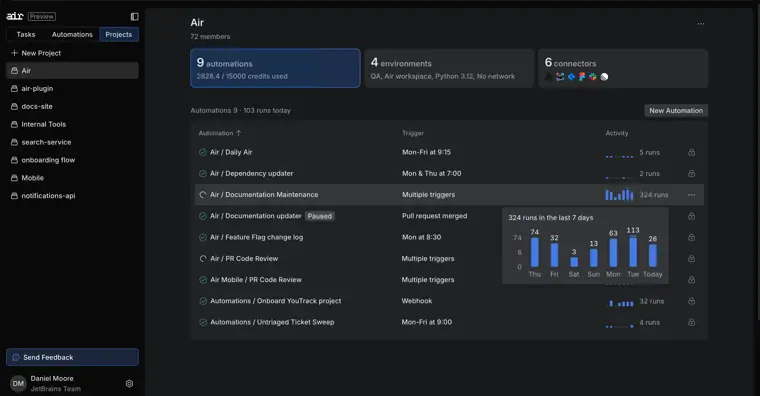Screen dimensions: 760x396
Task: Click the Send Feedback button
Action: point(72,357)
